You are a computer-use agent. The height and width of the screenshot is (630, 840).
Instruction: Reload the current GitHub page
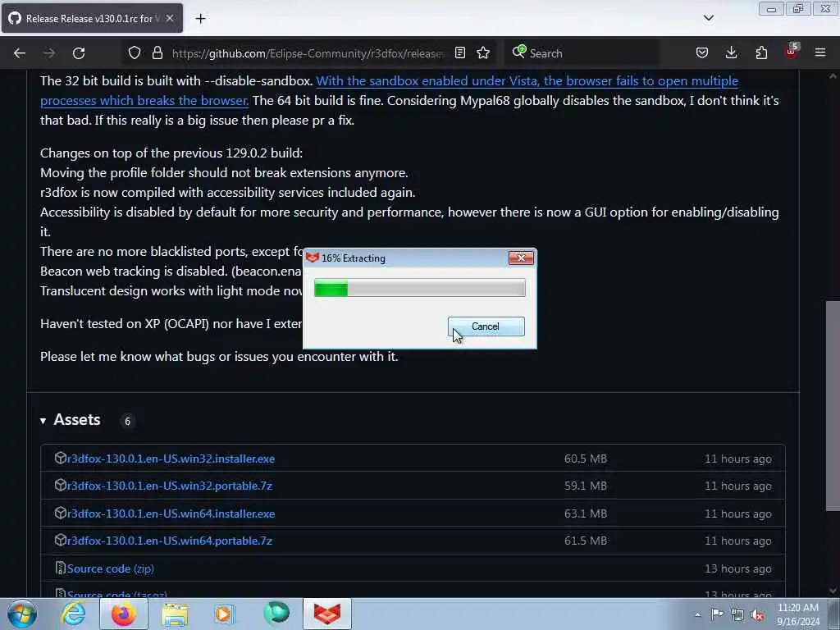coord(79,53)
